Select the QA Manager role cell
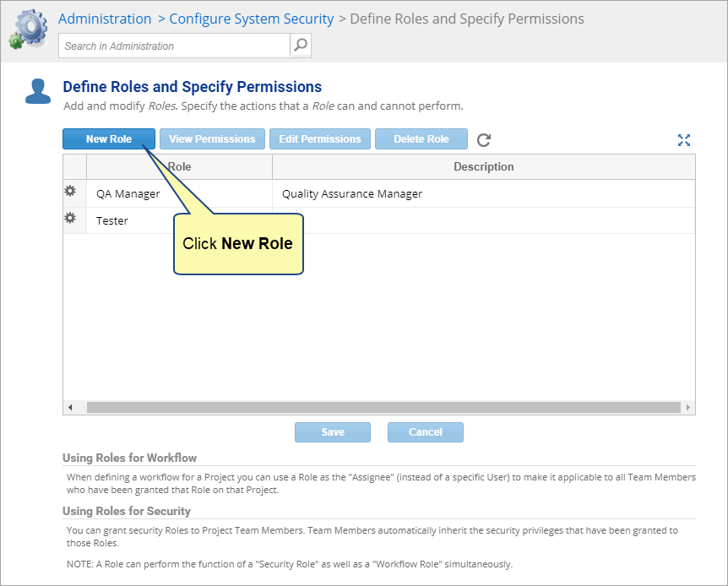 [179, 193]
